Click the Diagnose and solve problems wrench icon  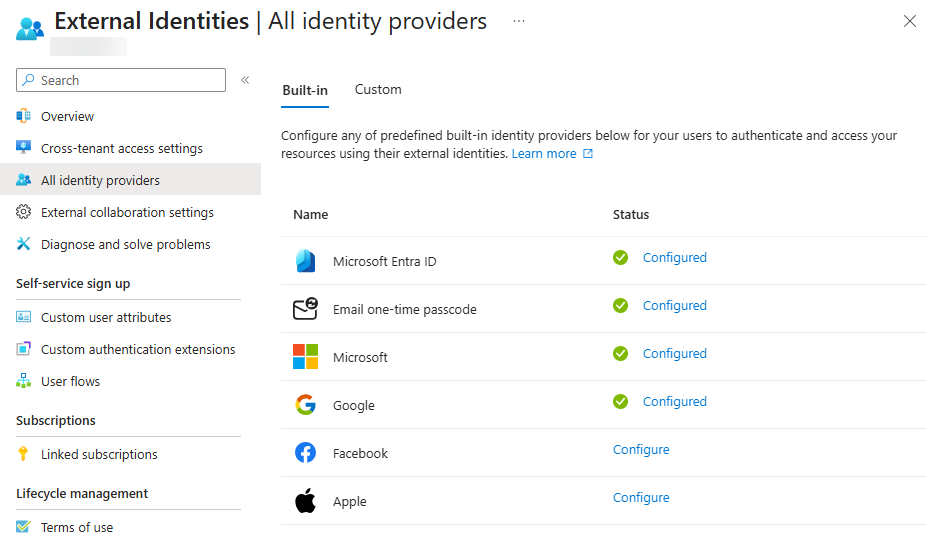tap(23, 244)
